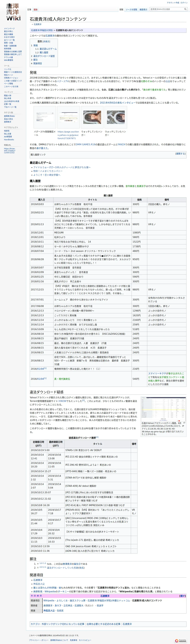Open 印刷用バージョン under ツール
Screen dimensions: 190x644
[x=11, y=78]
